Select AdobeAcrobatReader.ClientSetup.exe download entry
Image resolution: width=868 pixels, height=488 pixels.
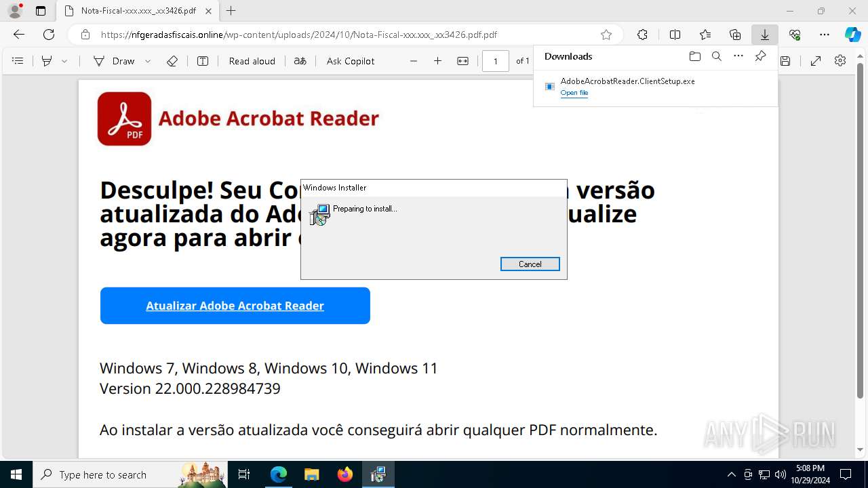(655, 87)
